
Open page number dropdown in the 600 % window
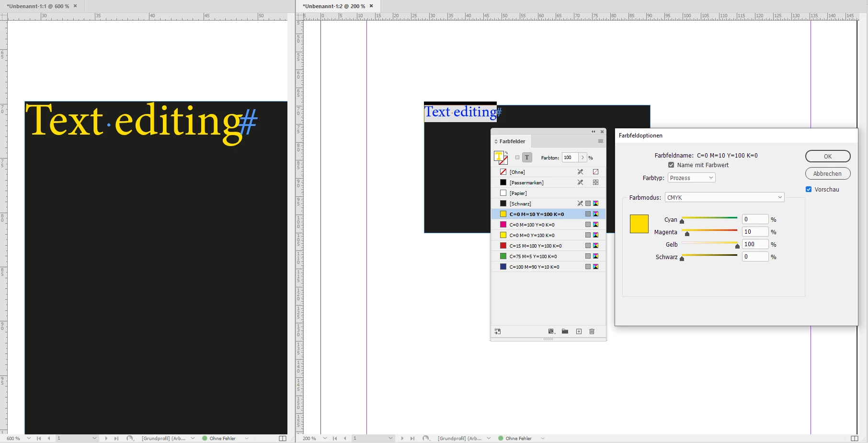pyautogui.click(x=94, y=438)
